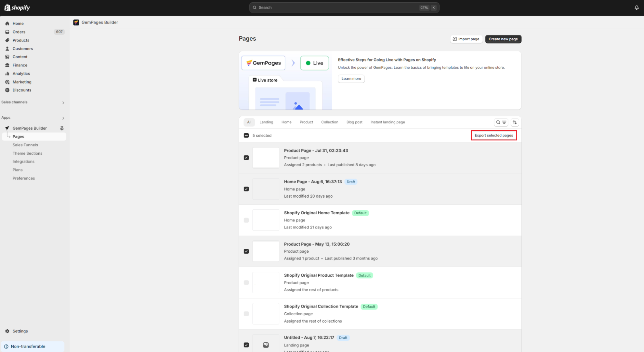This screenshot has width=644, height=352.
Task: Uncheck Product Page - Jul 31 checkbox
Action: click(246, 158)
